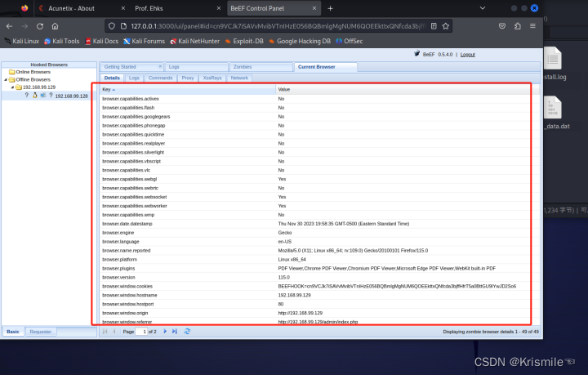Image resolution: width=588 pixels, height=375 pixels.
Task: Switch to the Acunetix - About tab
Action: pos(82,8)
